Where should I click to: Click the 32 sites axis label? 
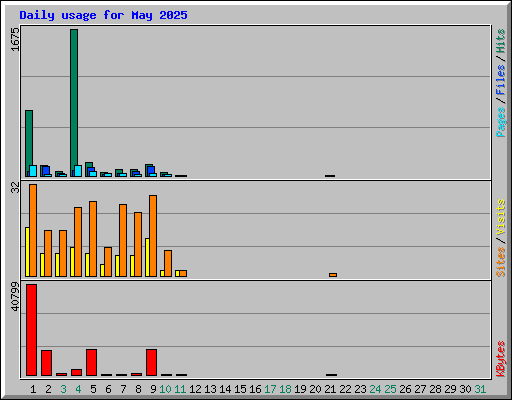tap(15, 188)
